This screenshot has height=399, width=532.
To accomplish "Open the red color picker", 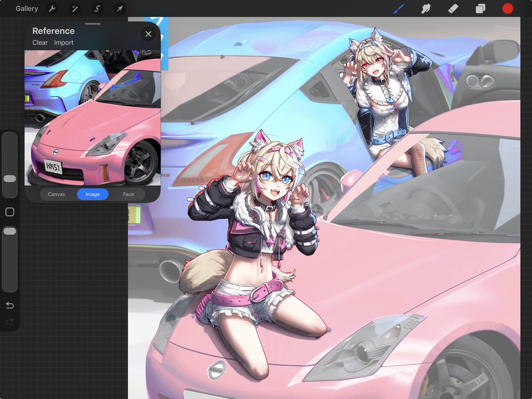I will tap(508, 8).
